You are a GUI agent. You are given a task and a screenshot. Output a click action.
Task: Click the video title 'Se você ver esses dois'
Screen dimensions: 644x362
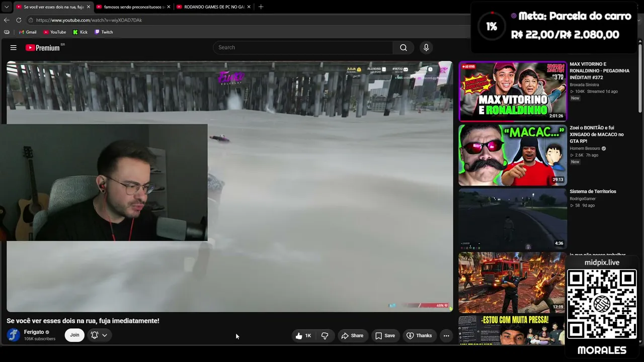(x=83, y=321)
